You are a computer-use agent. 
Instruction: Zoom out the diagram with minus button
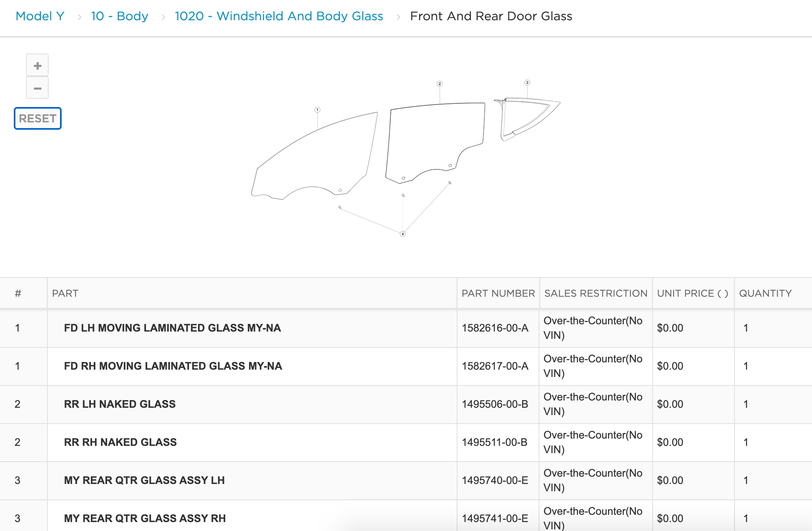point(37,88)
